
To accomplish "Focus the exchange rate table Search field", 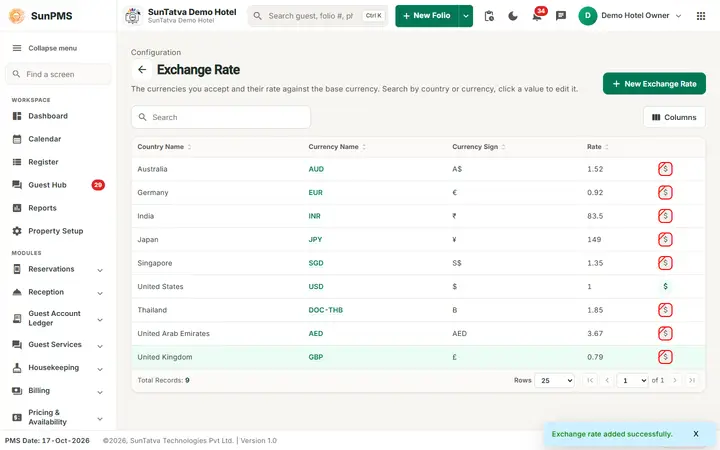I will click(x=221, y=118).
